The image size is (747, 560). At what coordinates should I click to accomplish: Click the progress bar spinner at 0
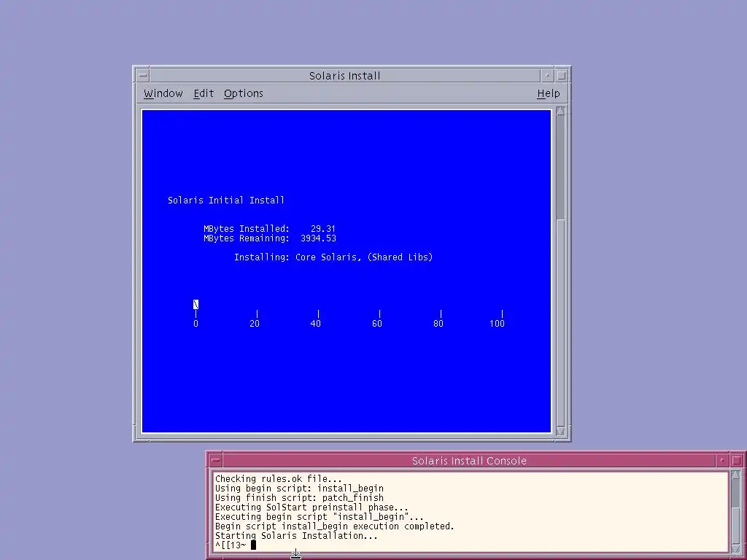pyautogui.click(x=196, y=304)
